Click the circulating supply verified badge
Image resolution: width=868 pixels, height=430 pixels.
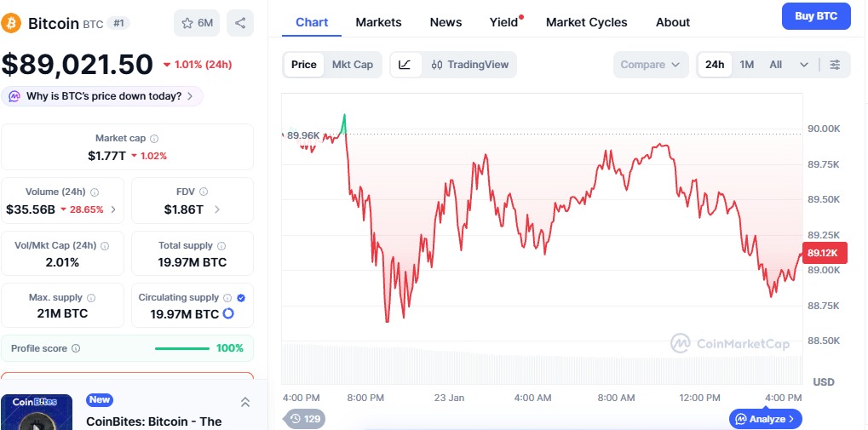(x=240, y=298)
